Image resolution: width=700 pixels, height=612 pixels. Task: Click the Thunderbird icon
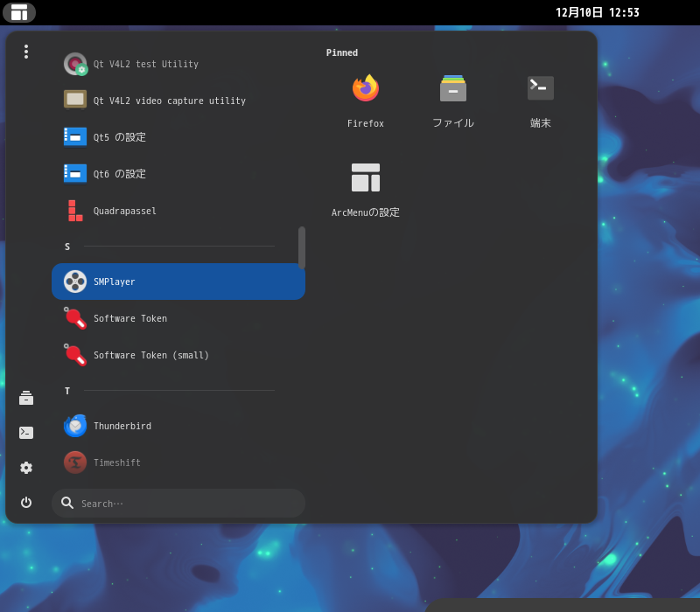click(x=75, y=426)
